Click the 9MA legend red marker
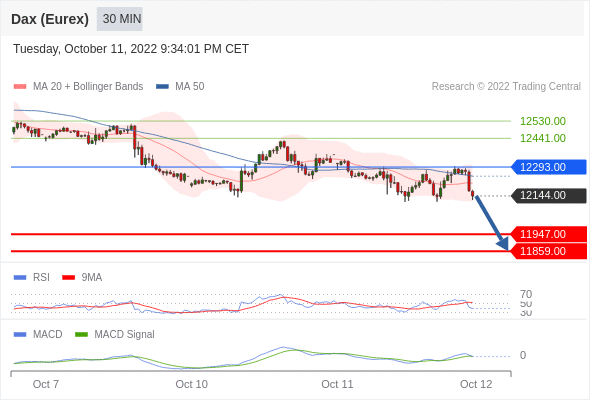 point(68,277)
